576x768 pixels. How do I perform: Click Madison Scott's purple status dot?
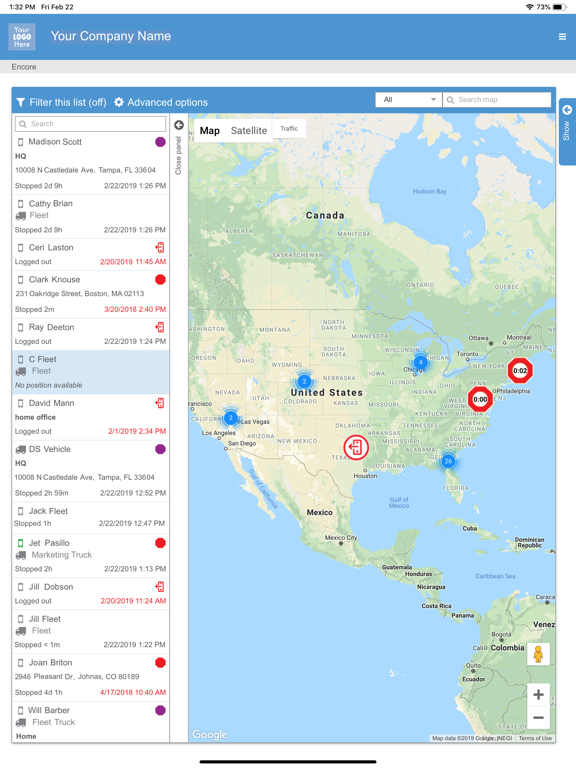[x=160, y=142]
